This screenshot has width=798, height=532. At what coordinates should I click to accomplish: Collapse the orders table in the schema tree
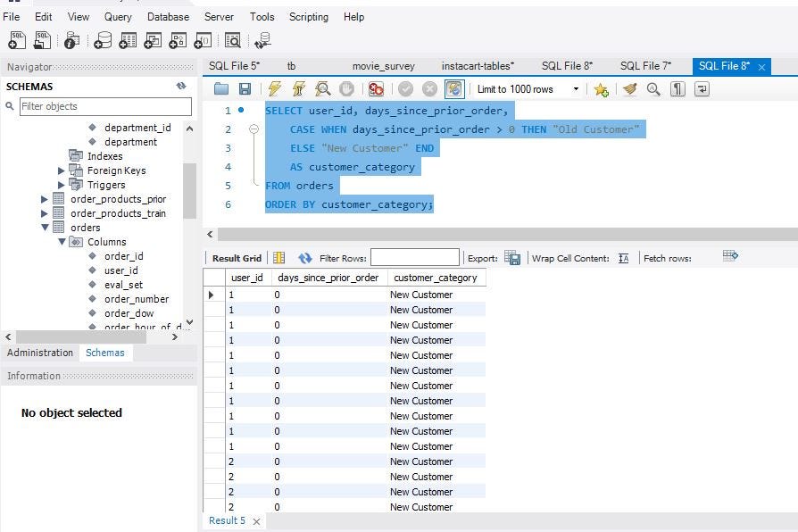click(x=44, y=228)
